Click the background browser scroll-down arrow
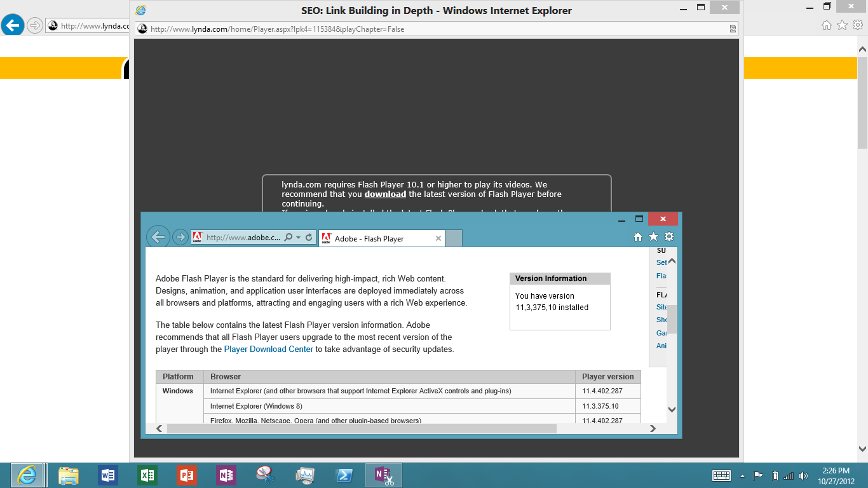Image resolution: width=868 pixels, height=488 pixels. pyautogui.click(x=862, y=450)
